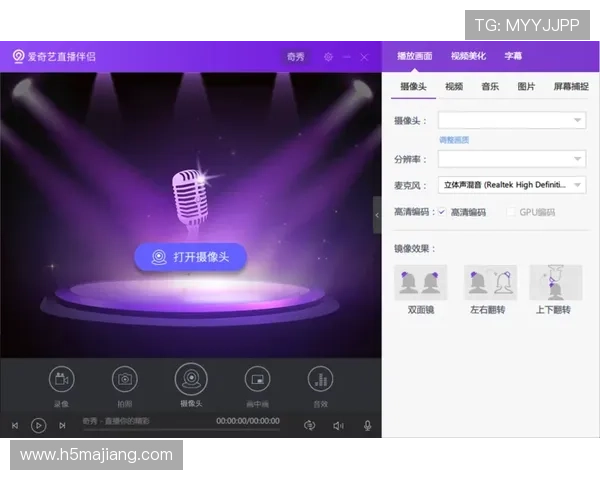Open settings gear in title bar
Image resolution: width=600 pixels, height=480 pixels.
(x=328, y=57)
